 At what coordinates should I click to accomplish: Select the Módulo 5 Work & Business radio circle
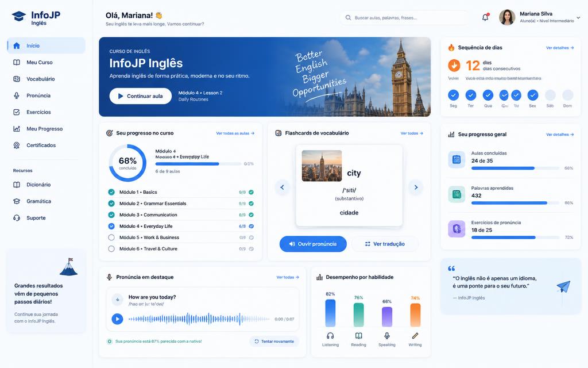click(x=111, y=237)
